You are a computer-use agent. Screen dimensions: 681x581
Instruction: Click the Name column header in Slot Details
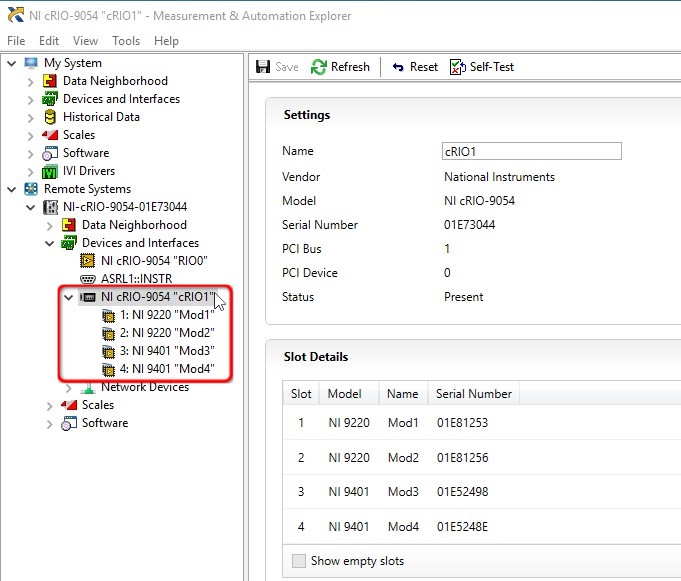(403, 393)
